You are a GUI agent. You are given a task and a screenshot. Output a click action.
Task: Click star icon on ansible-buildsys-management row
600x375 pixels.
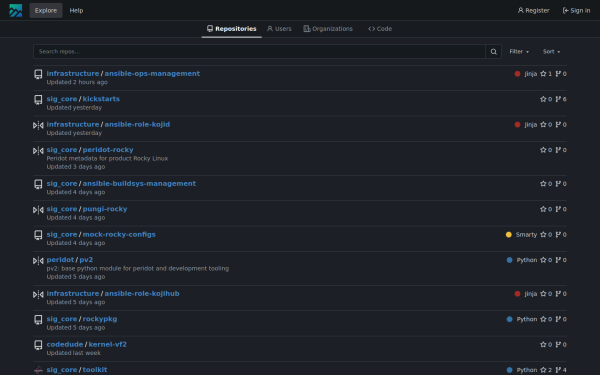543,184
